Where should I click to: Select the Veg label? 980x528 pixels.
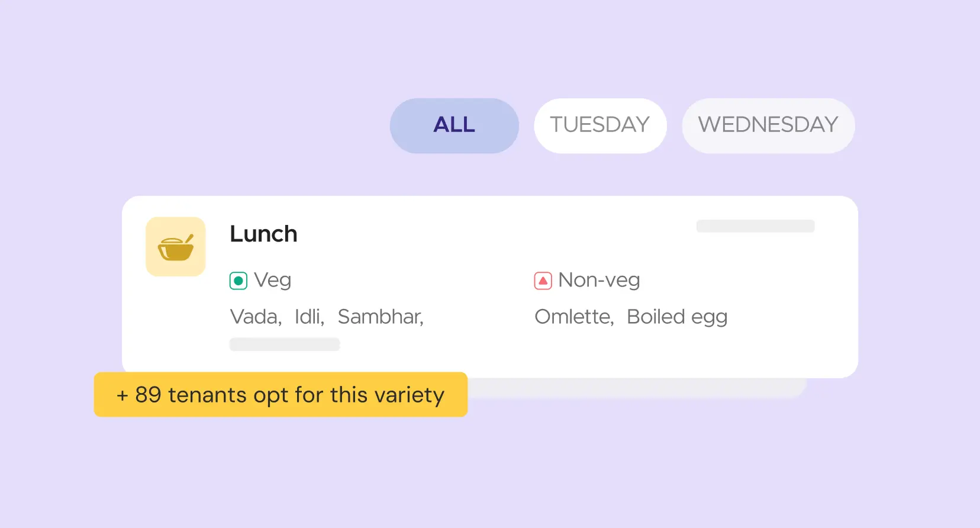272,280
